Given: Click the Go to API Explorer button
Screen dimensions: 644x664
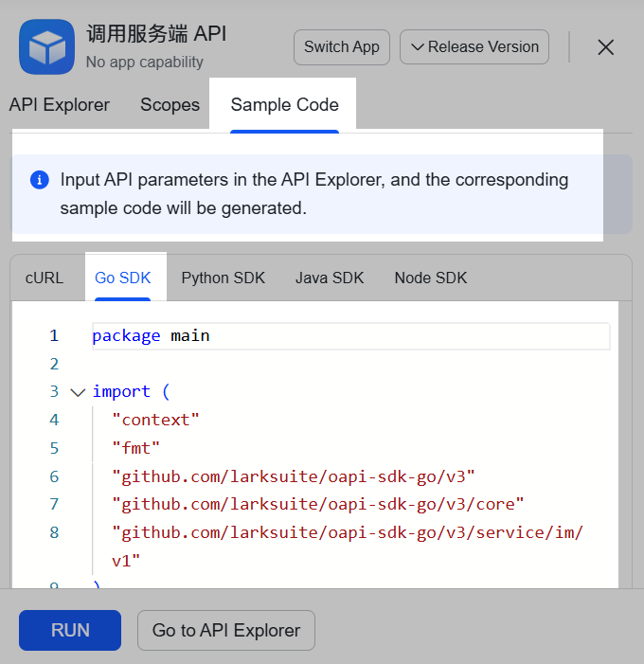Looking at the screenshot, I should [x=226, y=630].
